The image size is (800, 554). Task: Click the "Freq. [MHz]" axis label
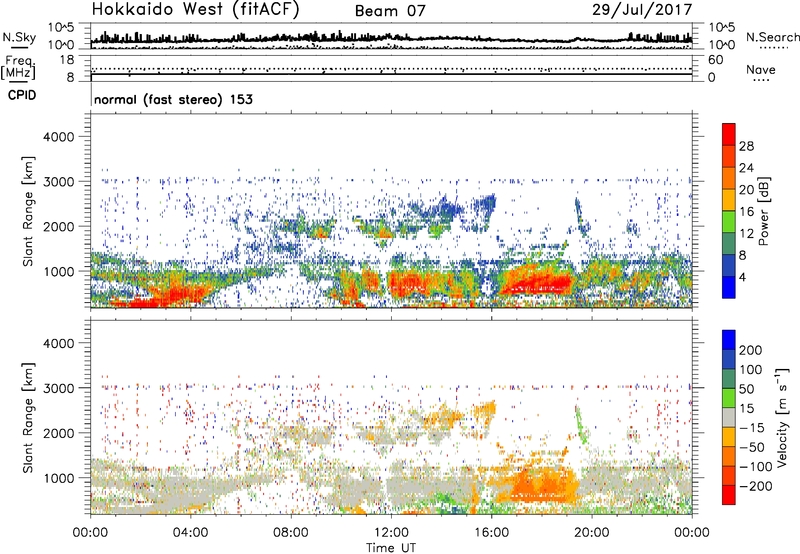pos(18,68)
